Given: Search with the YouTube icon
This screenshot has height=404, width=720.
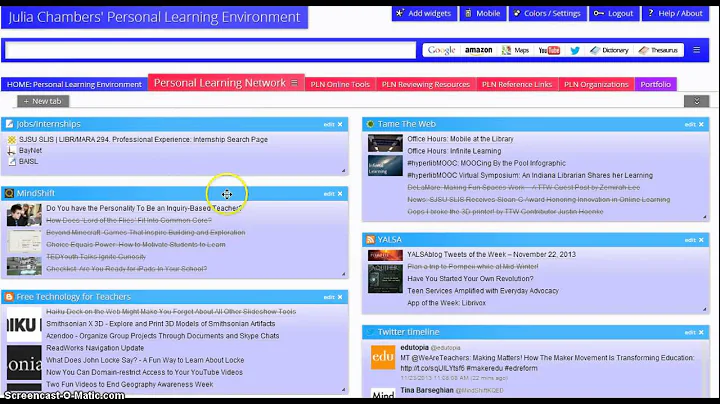Looking at the screenshot, I should pyautogui.click(x=549, y=50).
